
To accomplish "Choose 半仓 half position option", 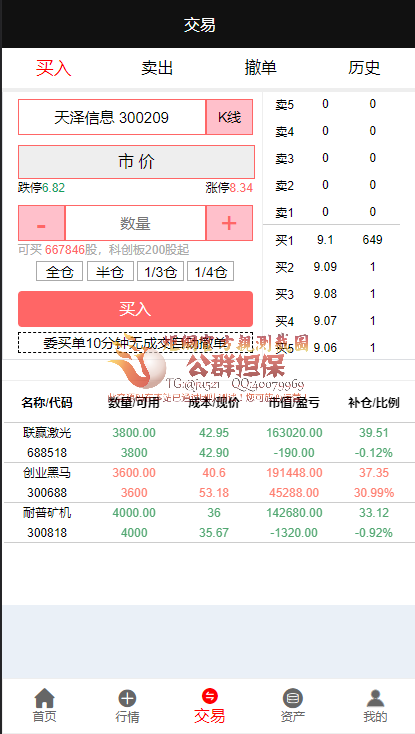I will (x=110, y=272).
